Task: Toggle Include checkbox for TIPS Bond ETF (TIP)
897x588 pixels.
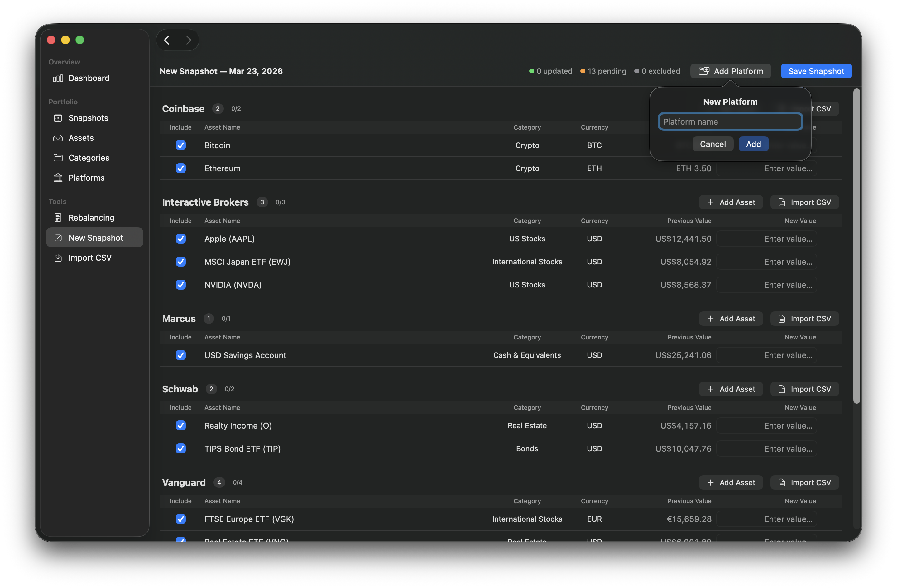Action: pyautogui.click(x=180, y=448)
